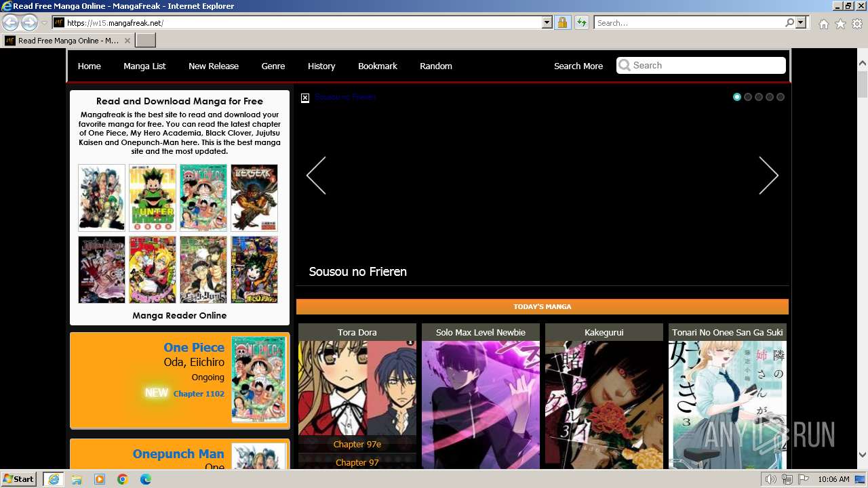Image resolution: width=868 pixels, height=488 pixels.
Task: Click the Windows Start button
Action: (x=19, y=479)
